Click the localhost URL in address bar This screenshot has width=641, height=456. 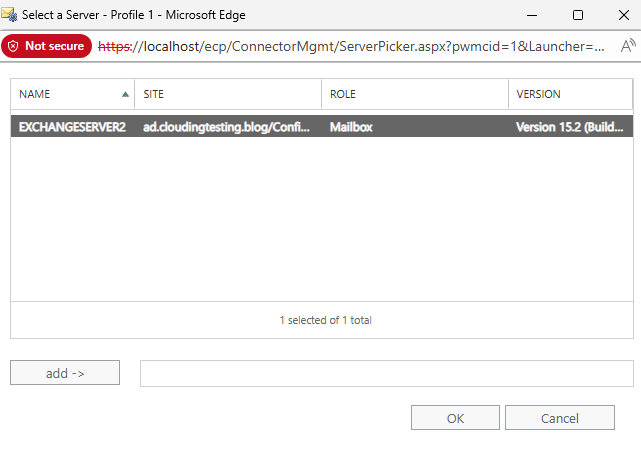click(350, 46)
